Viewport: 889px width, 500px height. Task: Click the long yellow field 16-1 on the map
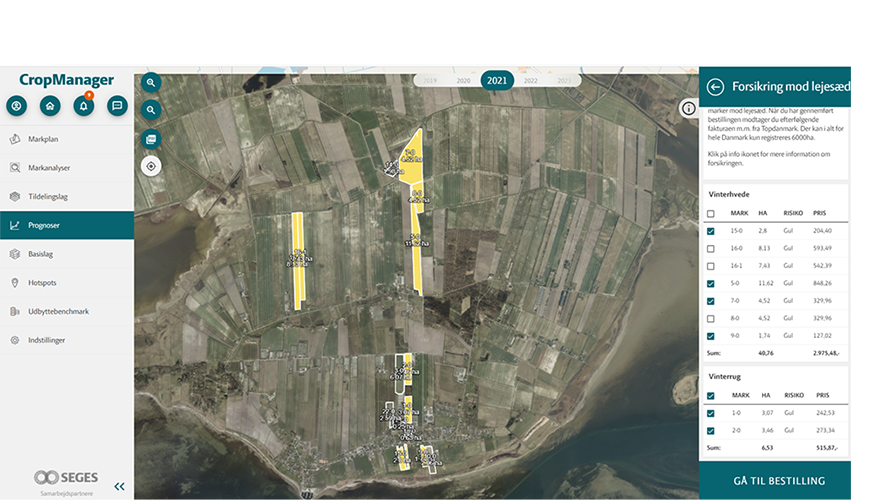coord(298,261)
